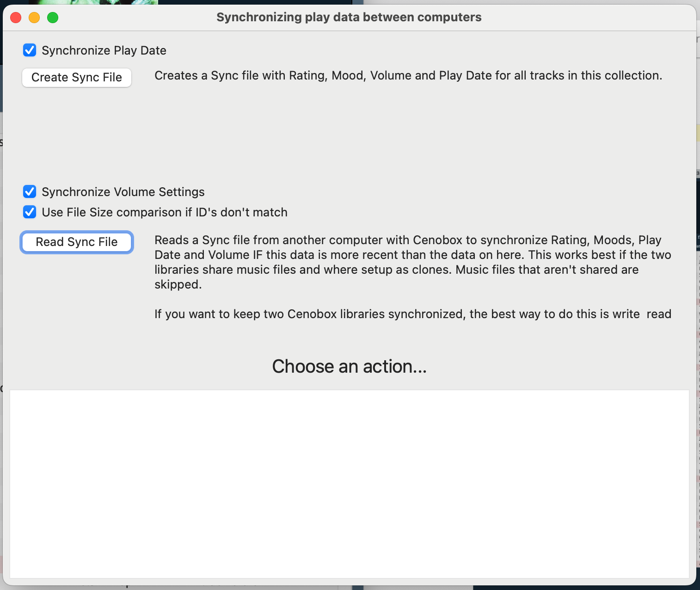Disable Use File Size comparison checkbox

point(30,212)
